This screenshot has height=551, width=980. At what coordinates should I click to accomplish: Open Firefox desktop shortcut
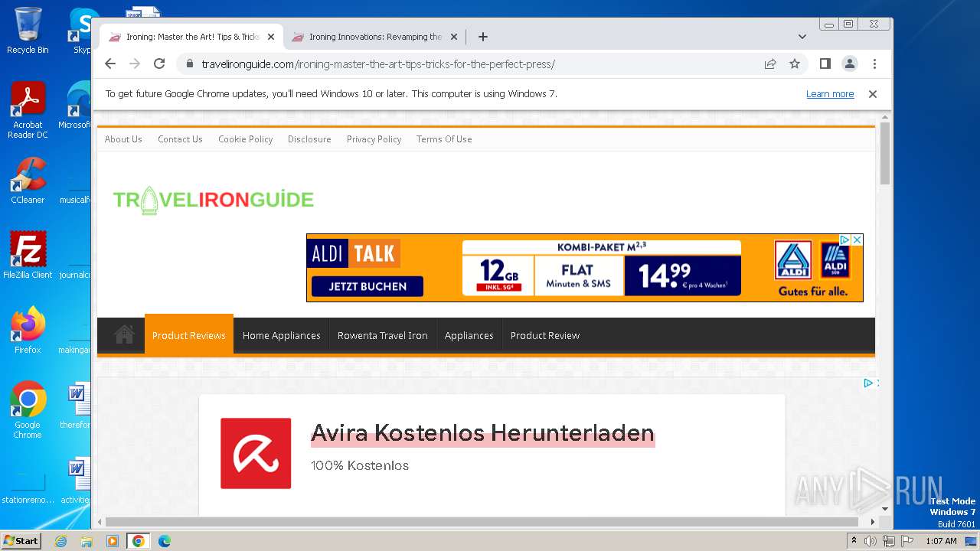pos(28,330)
